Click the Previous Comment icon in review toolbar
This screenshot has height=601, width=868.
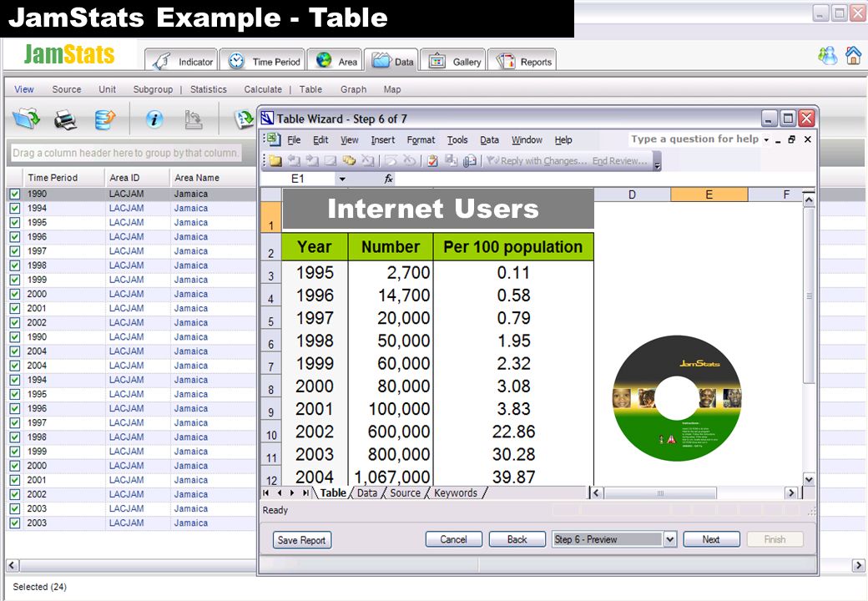pyautogui.click(x=294, y=161)
